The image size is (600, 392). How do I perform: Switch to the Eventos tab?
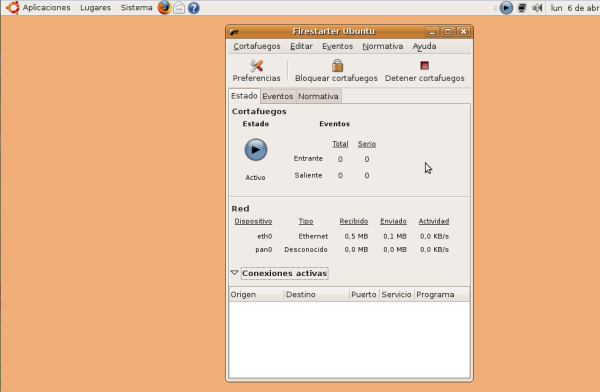pyautogui.click(x=277, y=96)
